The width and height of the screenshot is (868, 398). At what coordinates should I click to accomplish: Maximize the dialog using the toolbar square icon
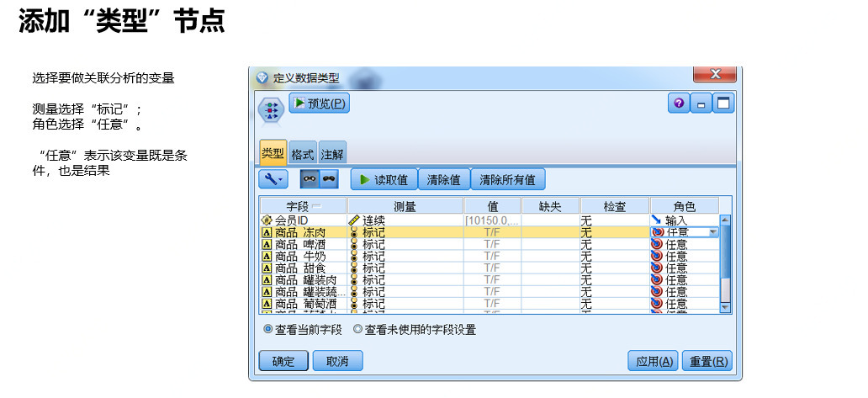(723, 103)
